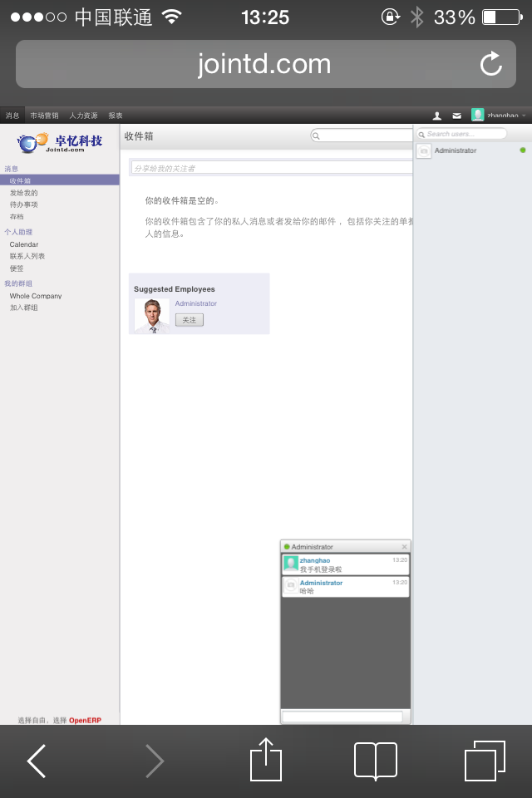Tap the Safari reload page icon
Viewport: 532px width, 798px height.
point(491,64)
